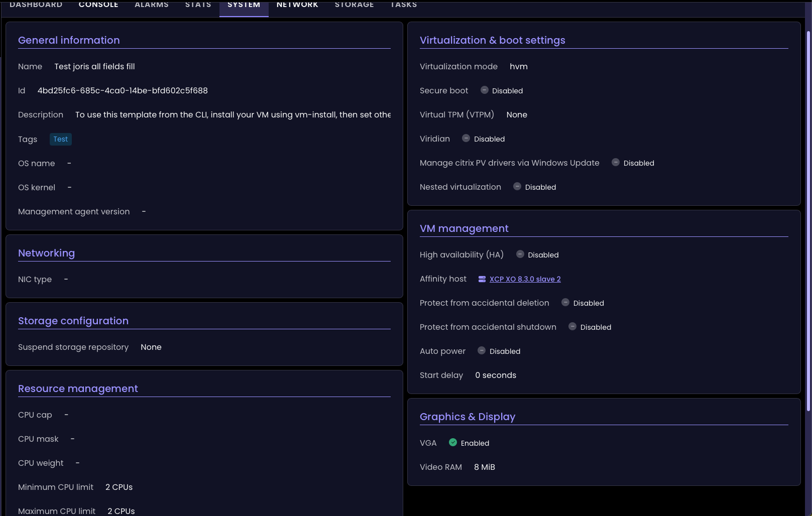This screenshot has height=516, width=812.
Task: Click the Viridian disabled status icon
Action: tap(466, 138)
